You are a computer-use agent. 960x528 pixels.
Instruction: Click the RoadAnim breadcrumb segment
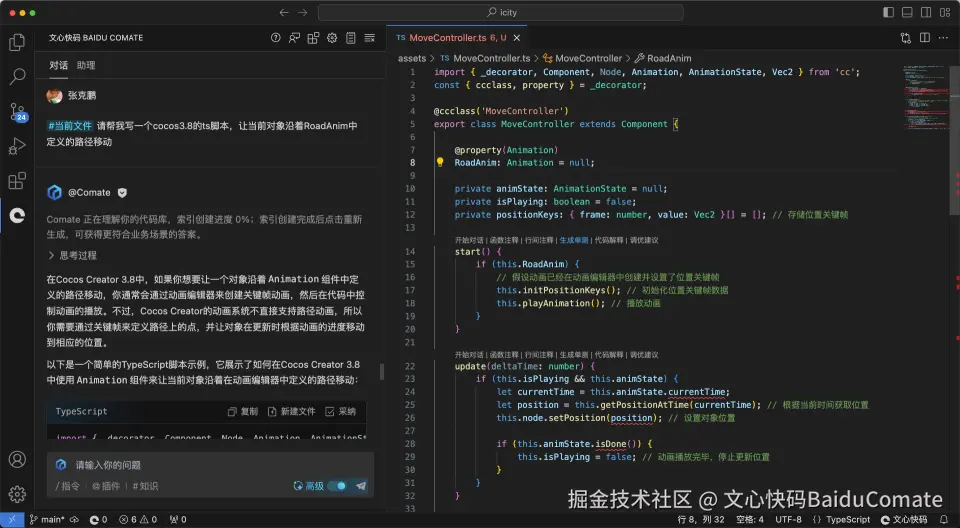(x=663, y=58)
